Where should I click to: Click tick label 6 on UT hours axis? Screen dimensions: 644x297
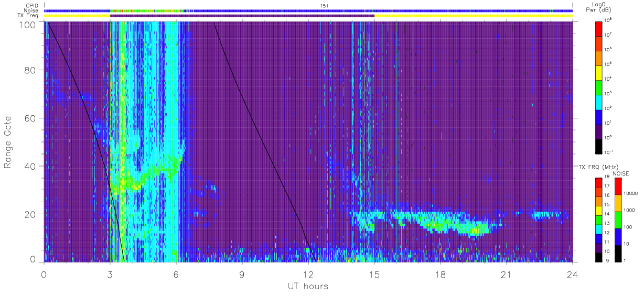(x=176, y=274)
